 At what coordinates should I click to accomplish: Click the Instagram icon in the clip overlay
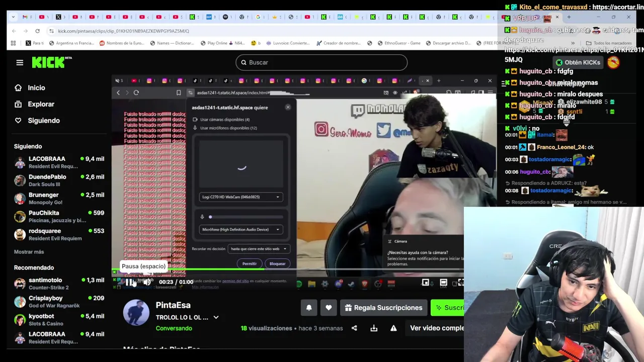click(321, 130)
